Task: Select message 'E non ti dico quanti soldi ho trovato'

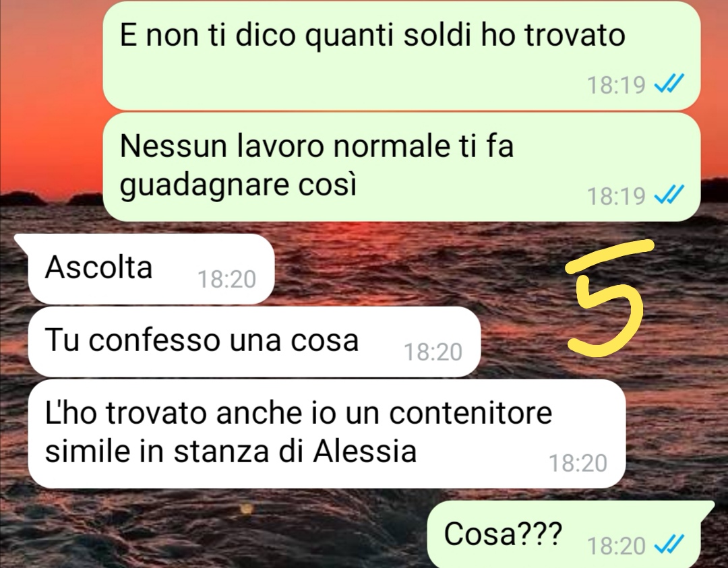Action: pyautogui.click(x=401, y=55)
